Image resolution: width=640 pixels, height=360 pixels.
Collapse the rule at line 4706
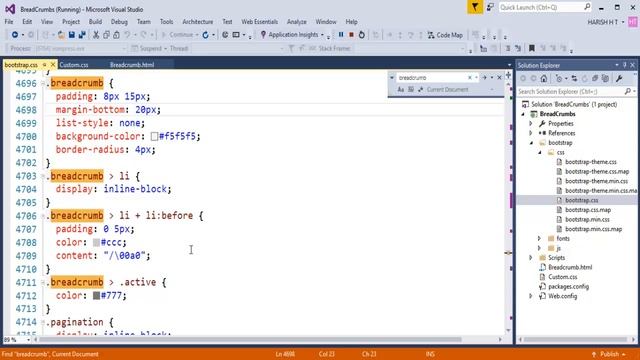pyautogui.click(x=43, y=216)
